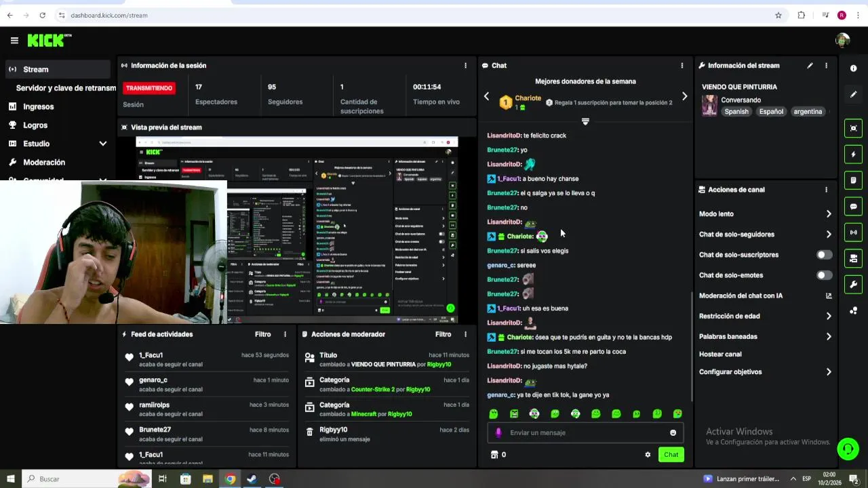Toggle the wrench widget icon in sidebar

pos(853,285)
